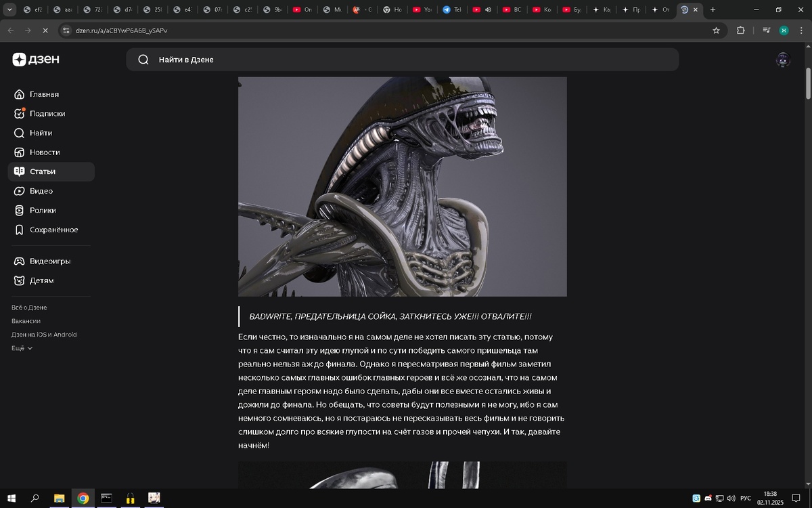Follow the Вакансии link
The height and width of the screenshot is (508, 812).
coord(26,321)
